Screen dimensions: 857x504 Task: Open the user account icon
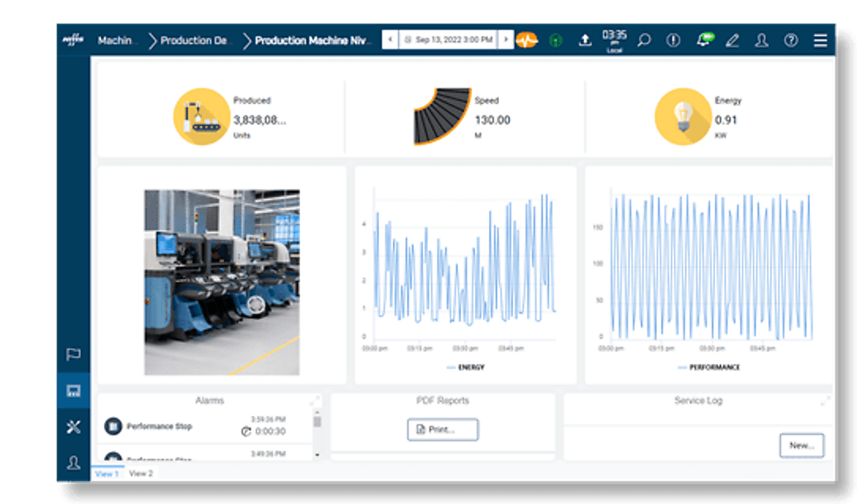pyautogui.click(x=761, y=40)
